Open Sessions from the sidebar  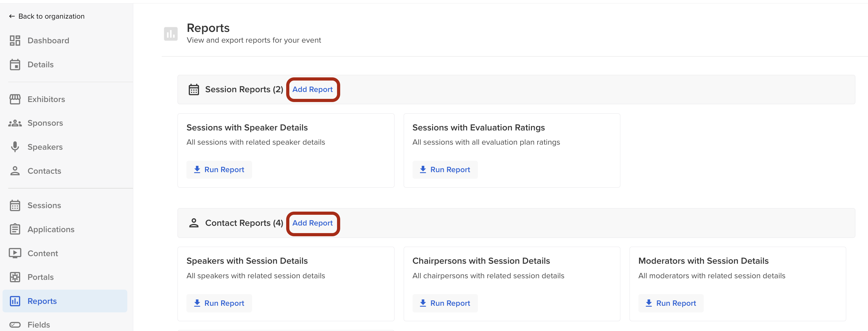[x=44, y=205]
